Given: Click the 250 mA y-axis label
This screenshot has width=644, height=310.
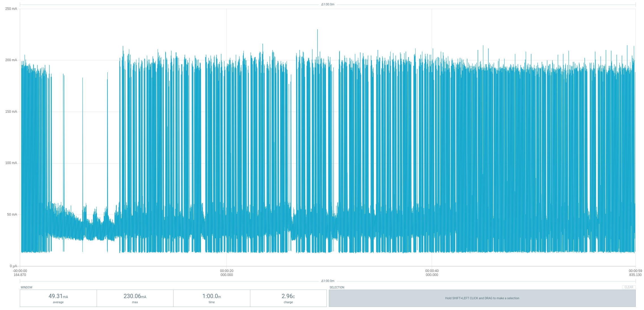Looking at the screenshot, I should 11,9.
